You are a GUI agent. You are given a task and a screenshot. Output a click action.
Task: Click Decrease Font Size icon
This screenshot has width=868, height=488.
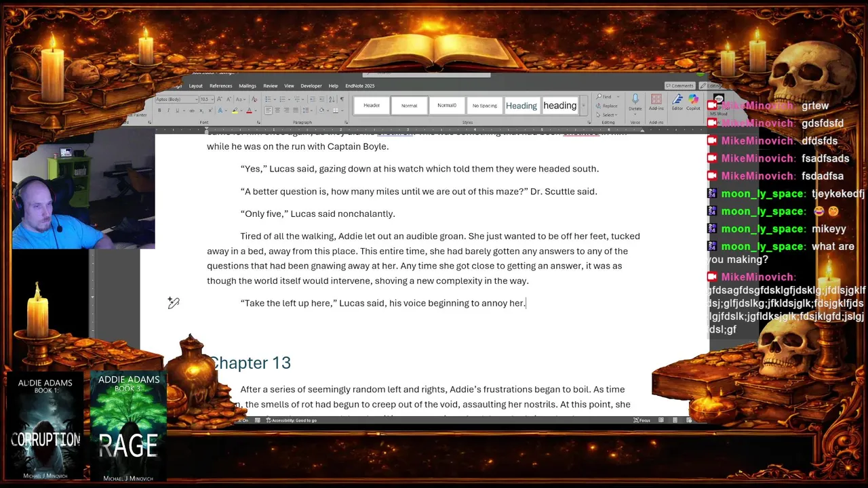point(229,99)
